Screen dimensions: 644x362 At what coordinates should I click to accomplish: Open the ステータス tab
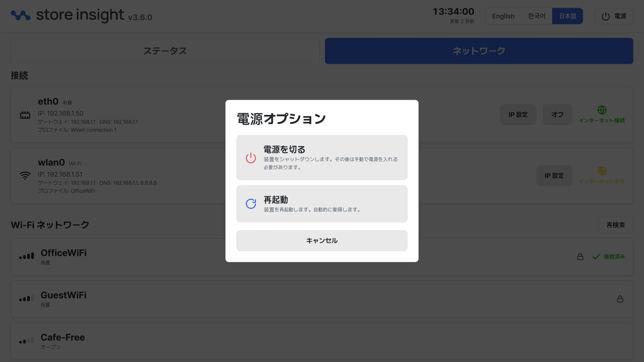(x=165, y=51)
